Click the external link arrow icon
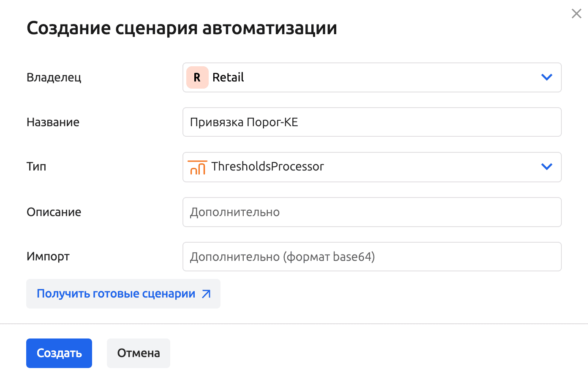 (206, 294)
